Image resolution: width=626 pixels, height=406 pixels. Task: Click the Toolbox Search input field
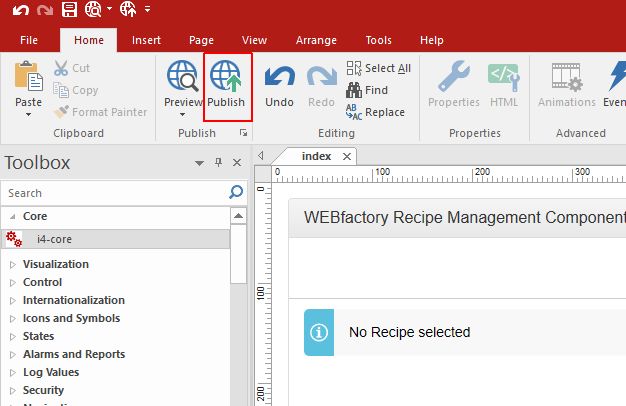[x=116, y=193]
